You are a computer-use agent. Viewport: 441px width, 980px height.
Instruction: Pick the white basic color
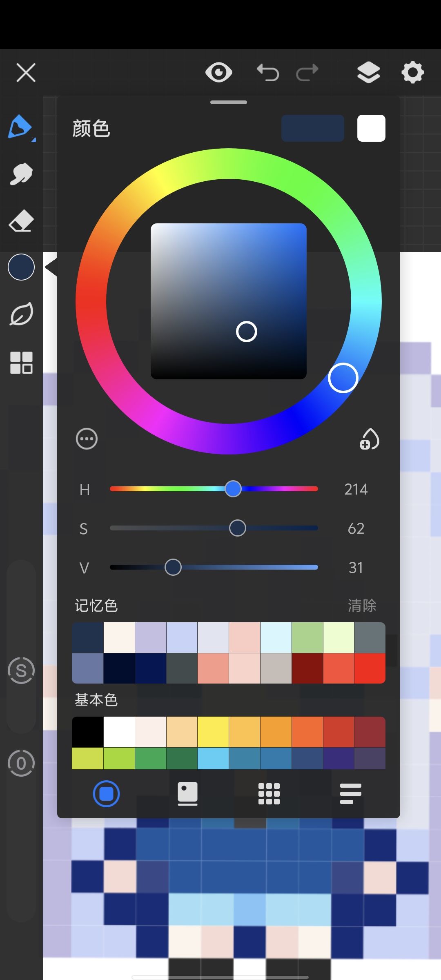tap(119, 732)
